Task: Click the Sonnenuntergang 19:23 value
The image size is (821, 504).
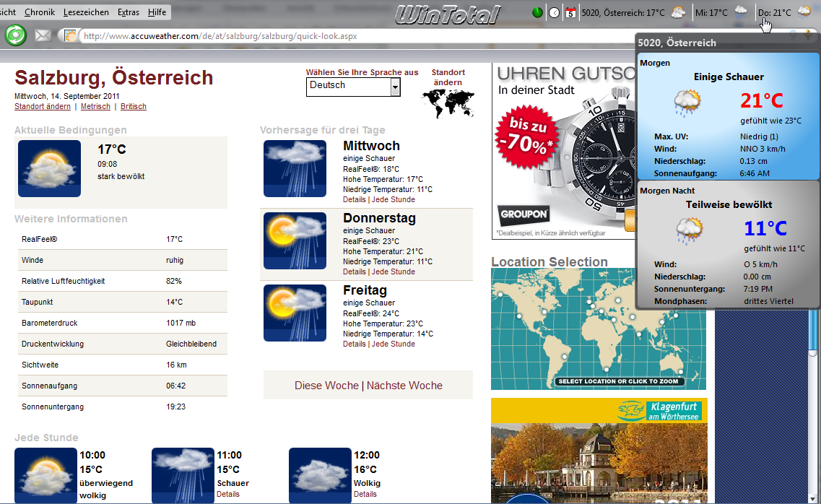Action: pyautogui.click(x=176, y=407)
